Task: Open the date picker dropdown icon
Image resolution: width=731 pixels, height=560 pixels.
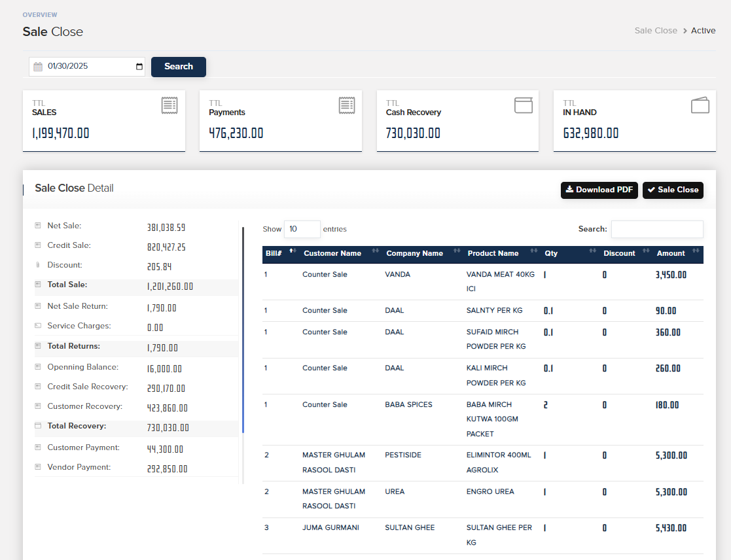Action: 139,67
